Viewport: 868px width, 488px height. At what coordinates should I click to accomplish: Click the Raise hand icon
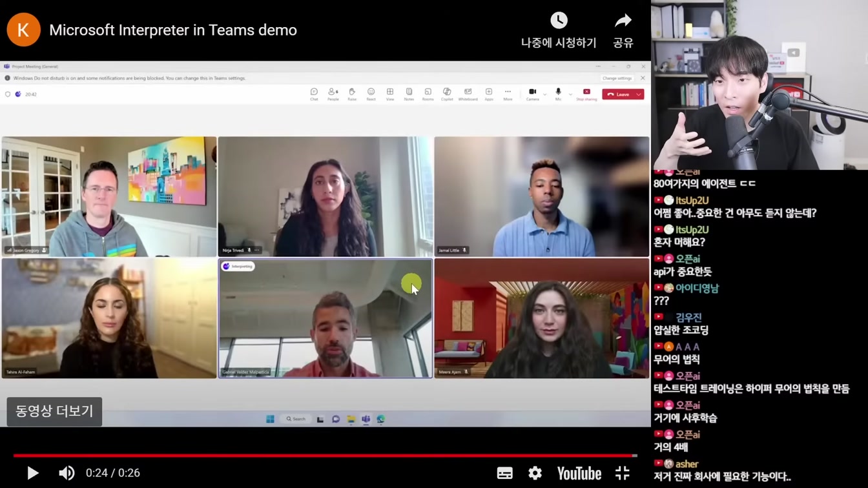352,94
